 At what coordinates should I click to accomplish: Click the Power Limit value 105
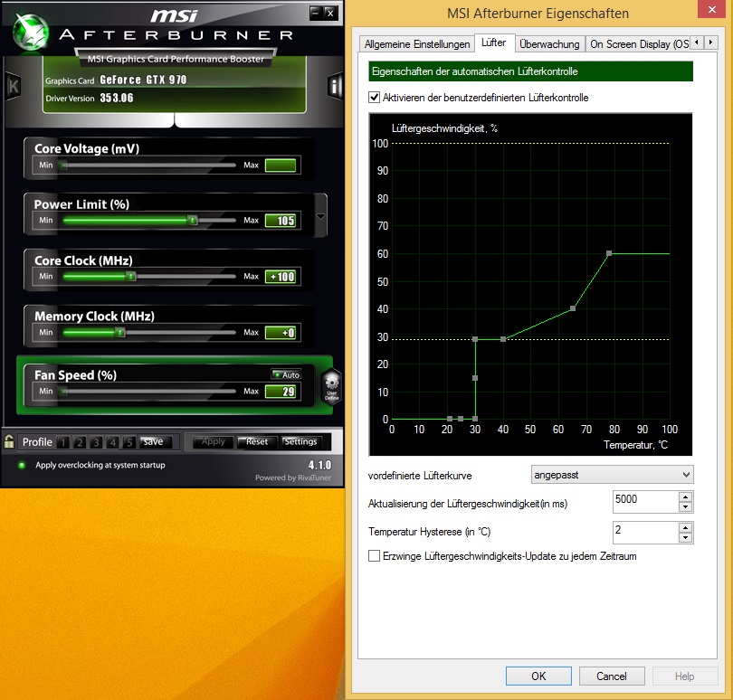(281, 221)
